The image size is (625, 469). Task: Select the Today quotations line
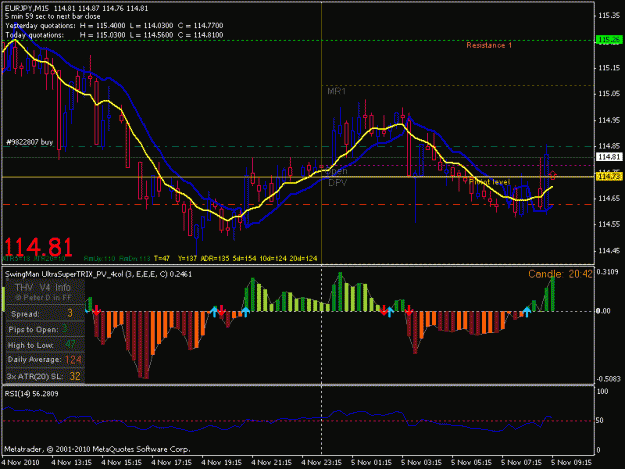click(x=114, y=35)
